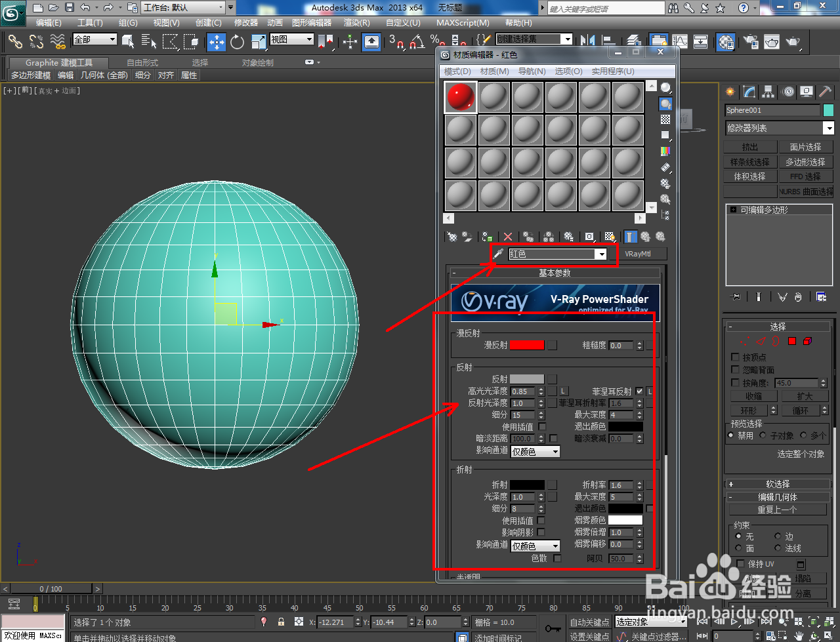Open the 红色 material name dropdown
Image resolution: width=840 pixels, height=642 pixels.
[x=601, y=254]
